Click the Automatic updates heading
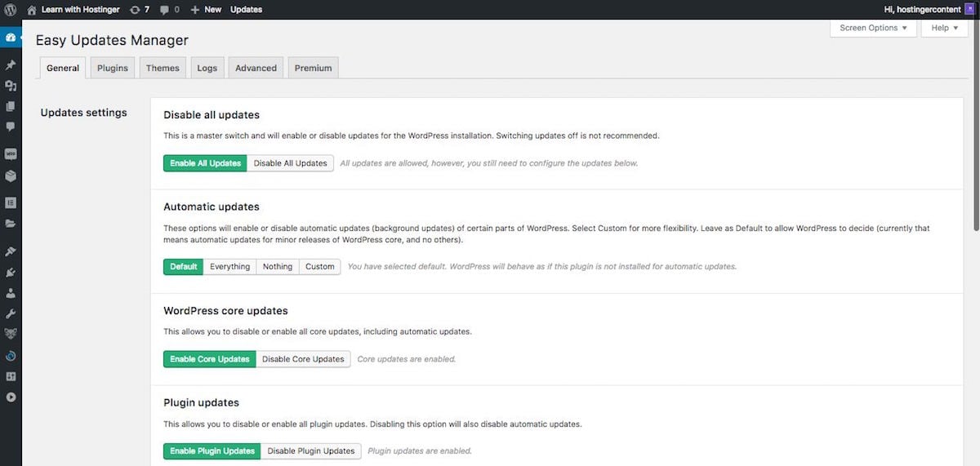This screenshot has height=466, width=980. 212,207
